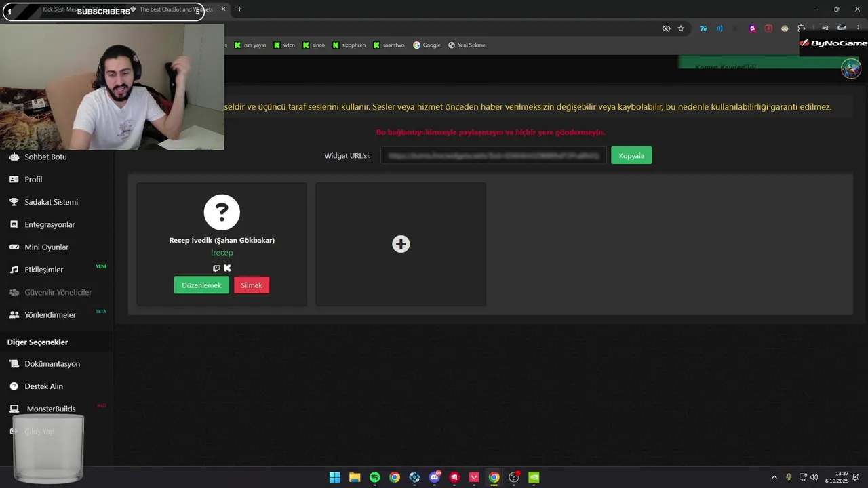Click the purple extension icon
This screenshot has height=488, width=868.
[752, 28]
